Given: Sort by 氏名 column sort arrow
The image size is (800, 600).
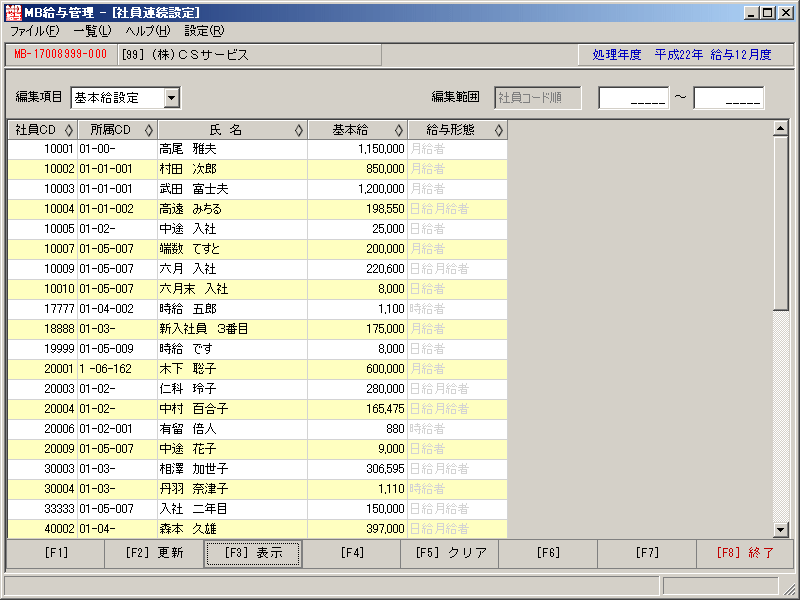Looking at the screenshot, I should click(299, 131).
